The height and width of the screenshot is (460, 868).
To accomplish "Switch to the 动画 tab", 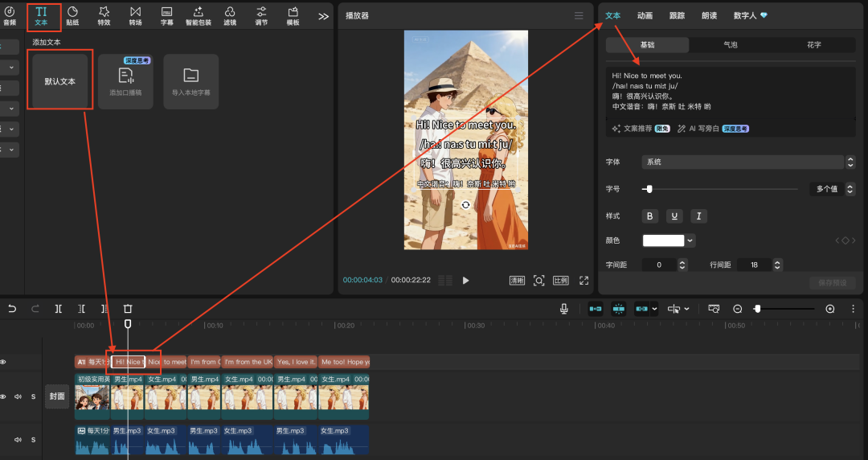I will pos(645,15).
